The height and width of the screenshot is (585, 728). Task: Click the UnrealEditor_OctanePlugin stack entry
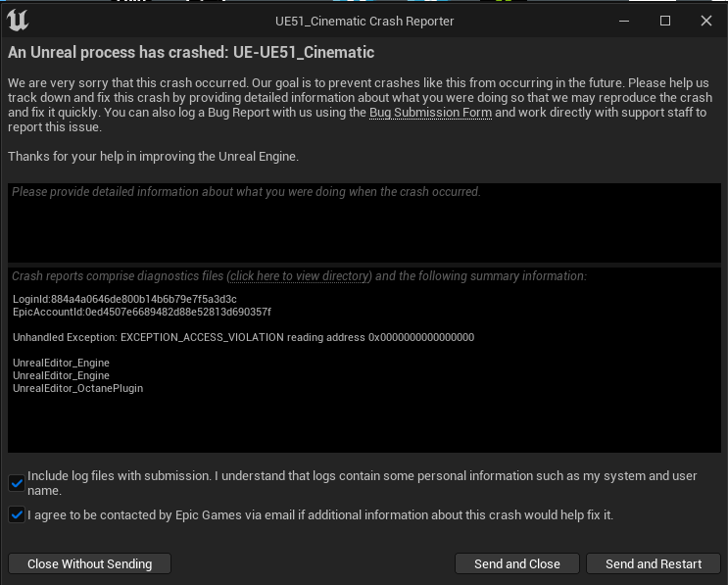click(x=77, y=388)
